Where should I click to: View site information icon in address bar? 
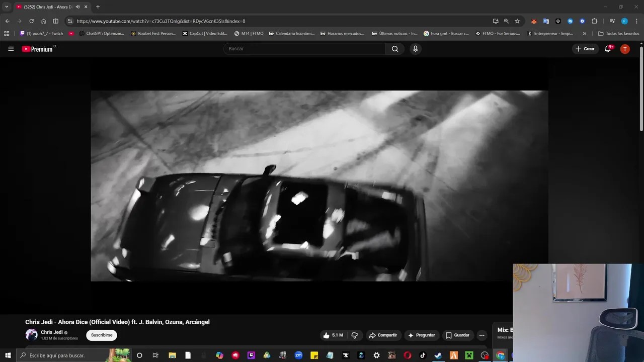point(70,21)
